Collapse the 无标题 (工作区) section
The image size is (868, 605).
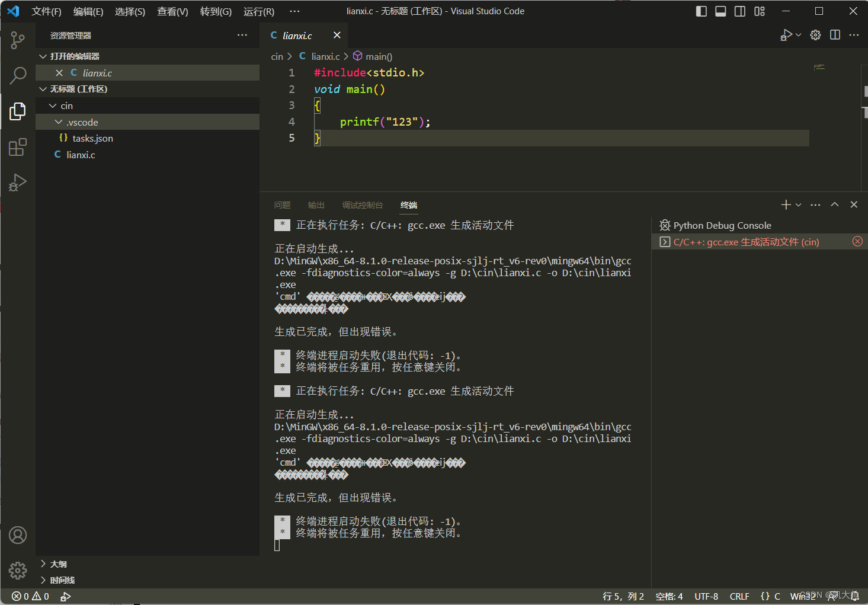tap(148, 89)
